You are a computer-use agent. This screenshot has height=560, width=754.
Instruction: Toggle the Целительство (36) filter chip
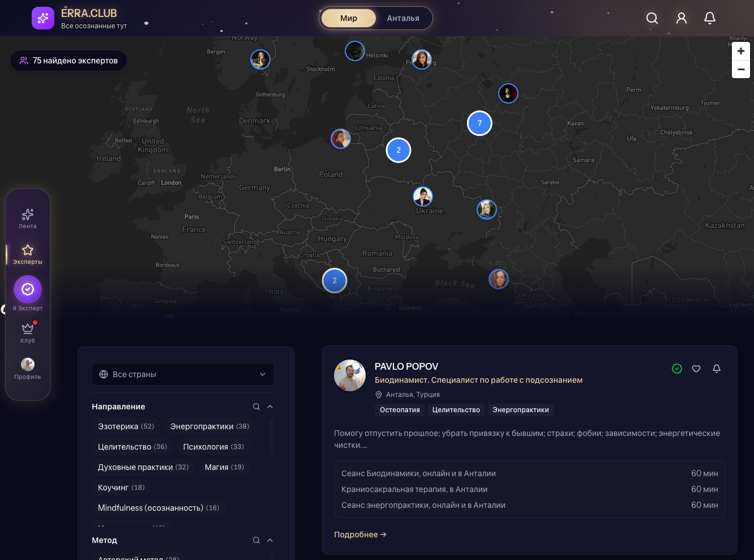point(132,447)
